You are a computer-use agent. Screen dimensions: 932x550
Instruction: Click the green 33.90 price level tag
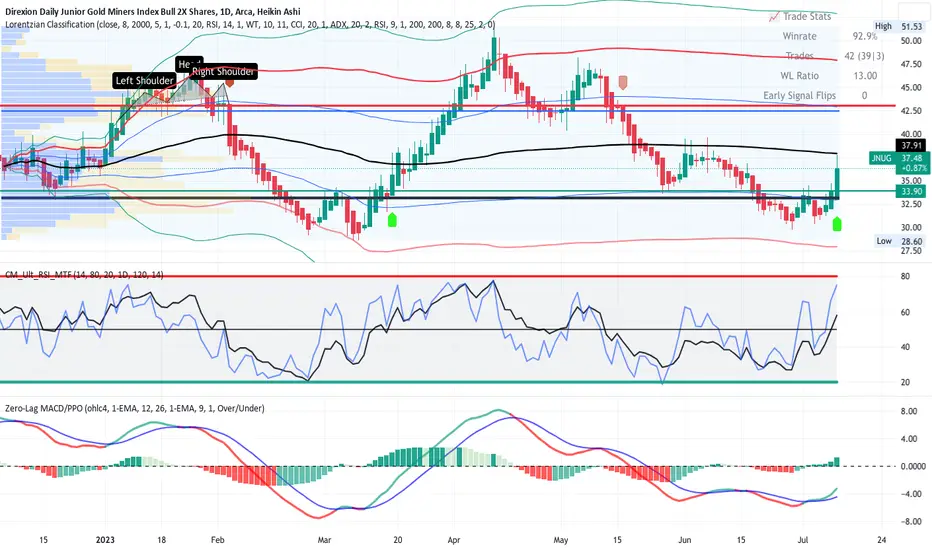click(911, 191)
